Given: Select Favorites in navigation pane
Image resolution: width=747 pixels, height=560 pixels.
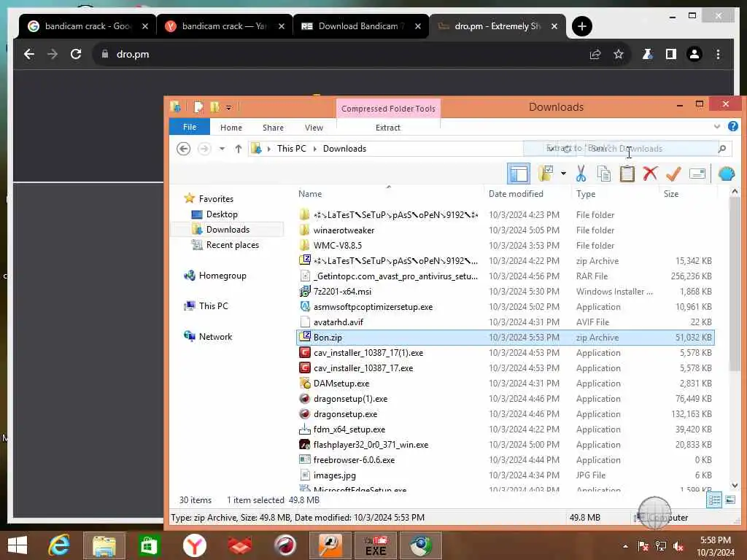Looking at the screenshot, I should pos(216,198).
